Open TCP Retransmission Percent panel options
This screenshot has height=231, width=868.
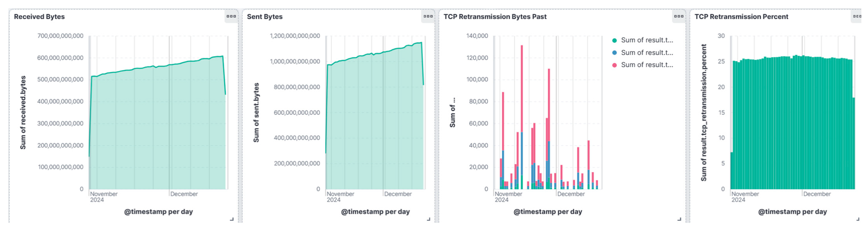click(857, 16)
